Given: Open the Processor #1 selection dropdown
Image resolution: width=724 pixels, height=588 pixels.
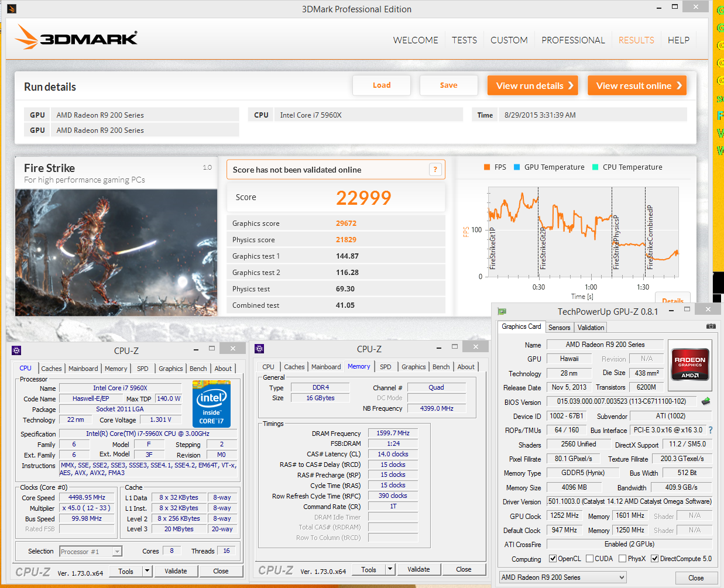Looking at the screenshot, I should pyautogui.click(x=90, y=551).
